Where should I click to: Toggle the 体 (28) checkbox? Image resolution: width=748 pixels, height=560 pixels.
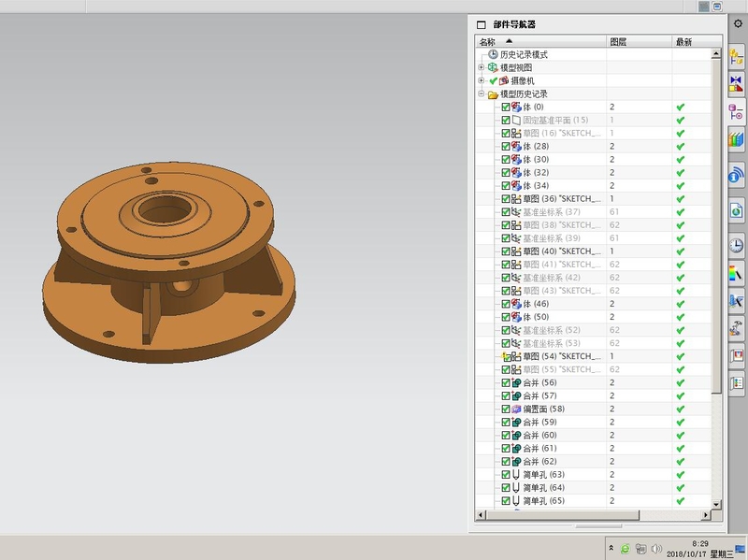tap(506, 147)
